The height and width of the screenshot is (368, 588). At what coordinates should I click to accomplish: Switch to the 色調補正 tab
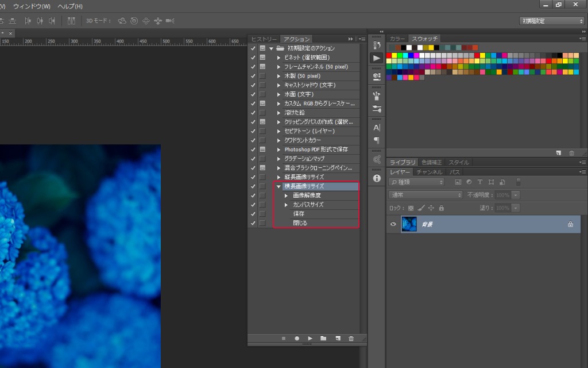(x=432, y=162)
